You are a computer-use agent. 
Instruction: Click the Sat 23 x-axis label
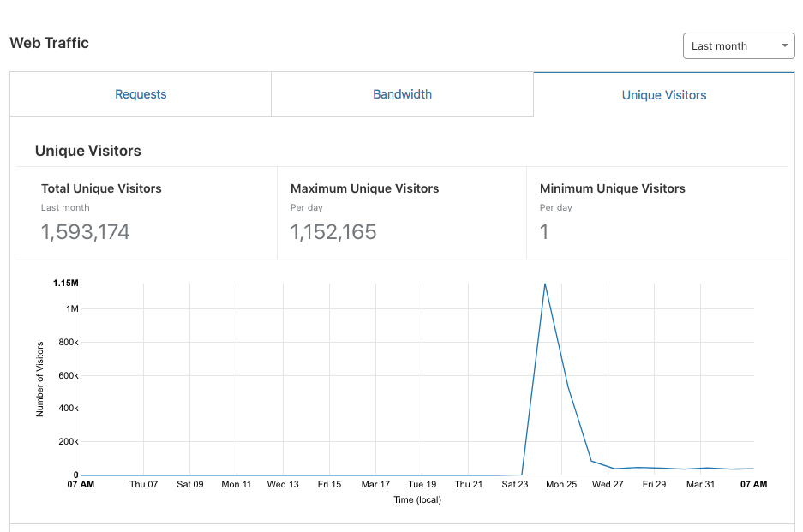click(x=515, y=484)
